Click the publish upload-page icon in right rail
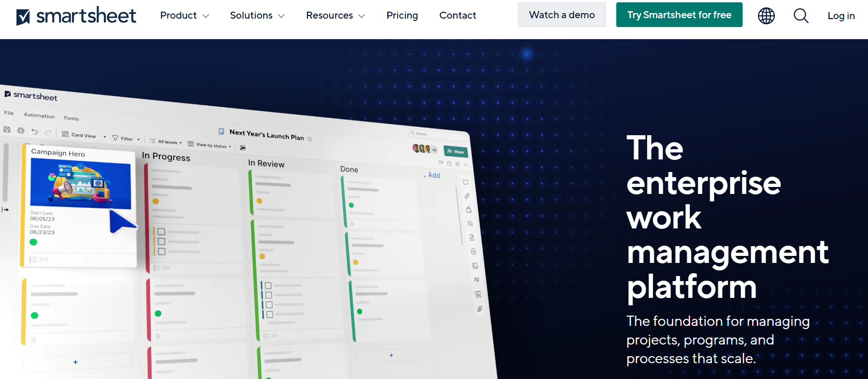 472,237
